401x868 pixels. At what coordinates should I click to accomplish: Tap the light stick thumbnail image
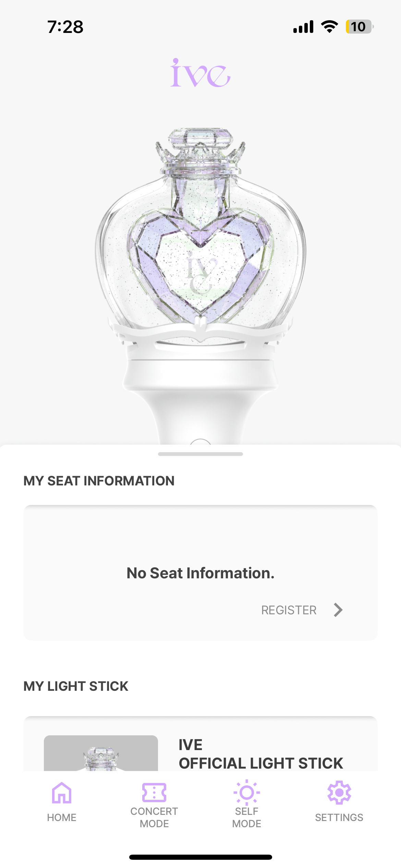point(101,753)
